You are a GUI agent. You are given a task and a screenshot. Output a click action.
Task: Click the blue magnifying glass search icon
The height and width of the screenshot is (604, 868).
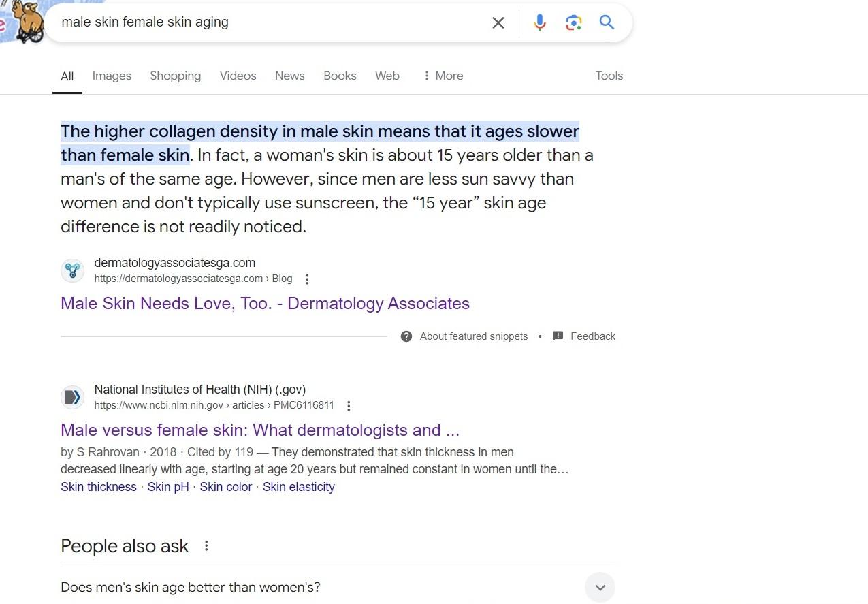pyautogui.click(x=607, y=22)
